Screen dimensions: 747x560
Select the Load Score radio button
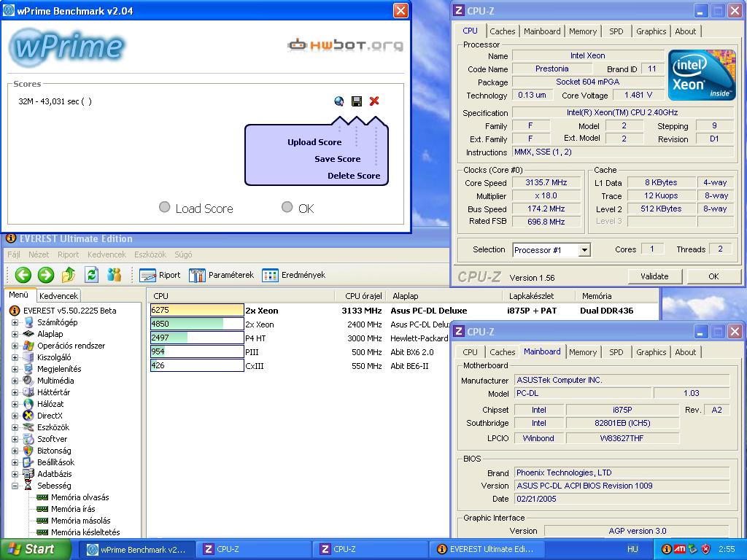[x=164, y=207]
